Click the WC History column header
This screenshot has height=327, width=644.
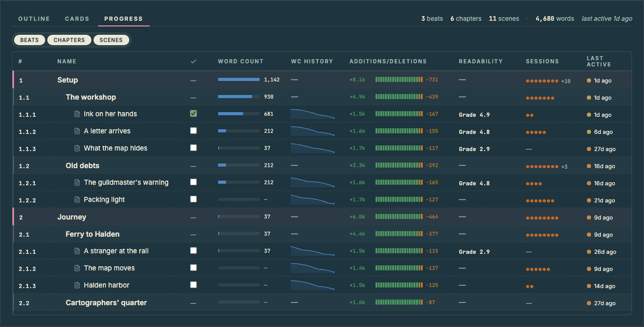pos(312,61)
